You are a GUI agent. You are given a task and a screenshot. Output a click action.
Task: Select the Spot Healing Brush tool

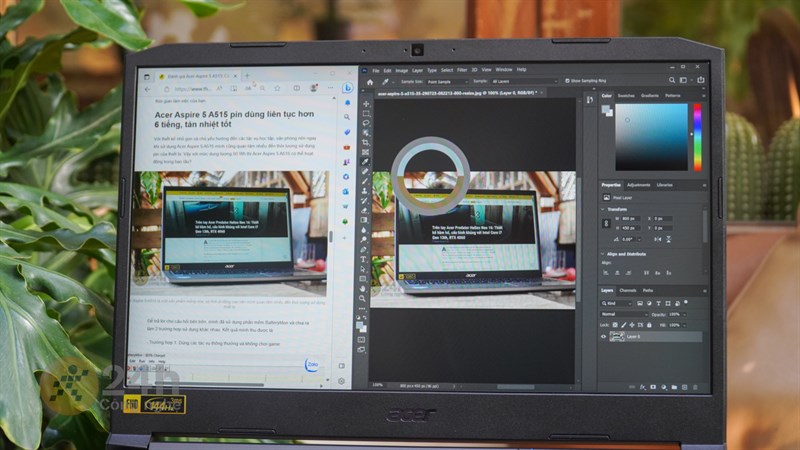tap(365, 171)
